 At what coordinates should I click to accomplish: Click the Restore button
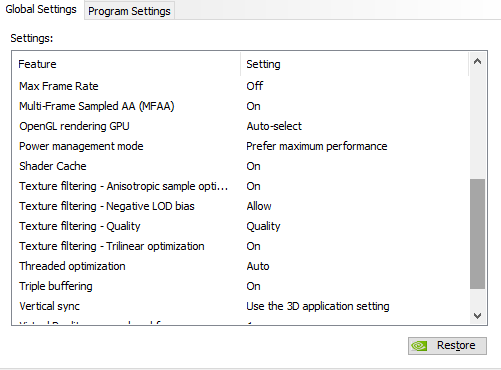447,346
